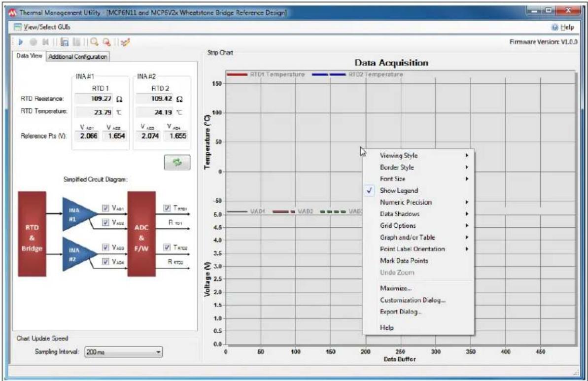588x381 pixels.
Task: Switch to the Data View tab
Action: click(x=29, y=56)
